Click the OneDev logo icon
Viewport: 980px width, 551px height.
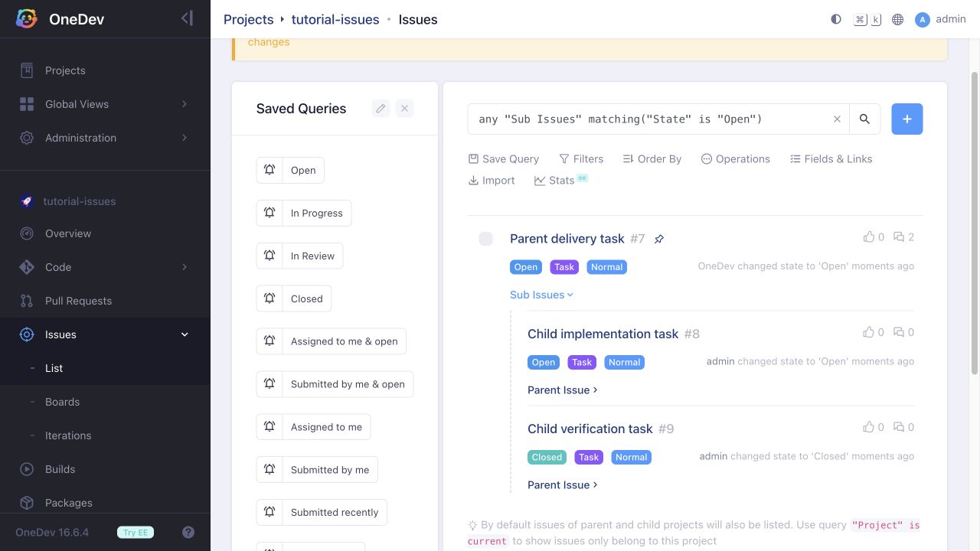tap(26, 19)
